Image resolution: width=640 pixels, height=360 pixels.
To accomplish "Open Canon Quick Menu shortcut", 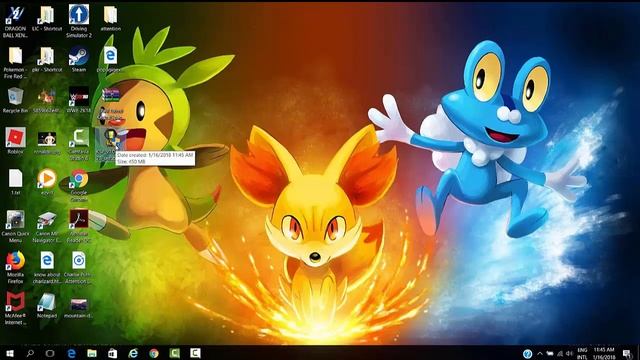I will tap(15, 227).
